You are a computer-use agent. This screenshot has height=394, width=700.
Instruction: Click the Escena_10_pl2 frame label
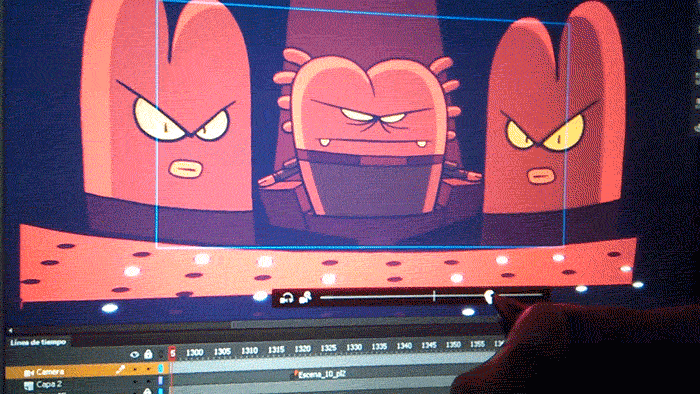pyautogui.click(x=321, y=374)
